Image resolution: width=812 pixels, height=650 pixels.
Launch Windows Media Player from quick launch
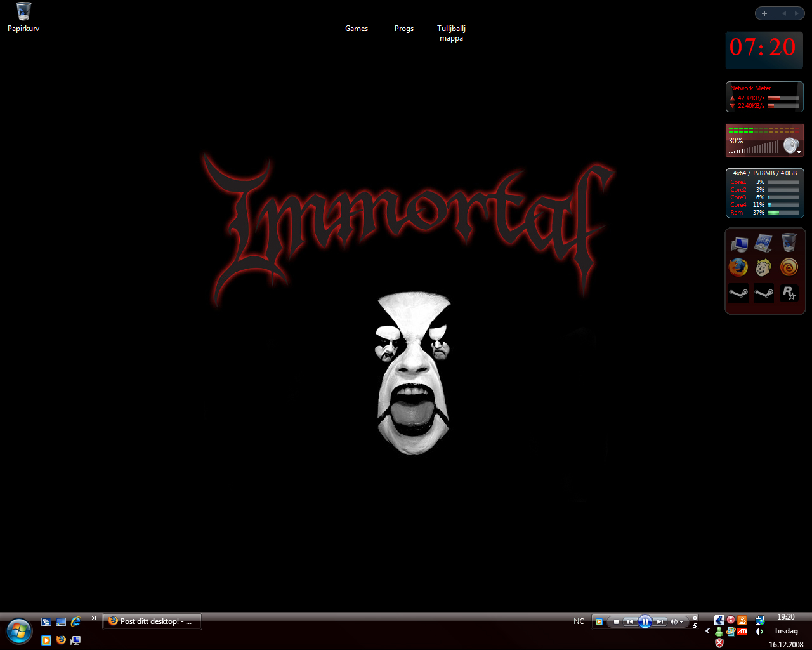pyautogui.click(x=46, y=640)
